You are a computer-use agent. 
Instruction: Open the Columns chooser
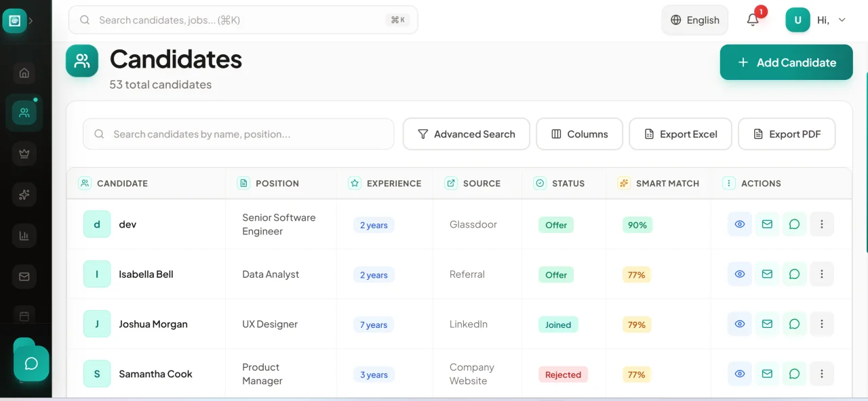[x=580, y=134]
